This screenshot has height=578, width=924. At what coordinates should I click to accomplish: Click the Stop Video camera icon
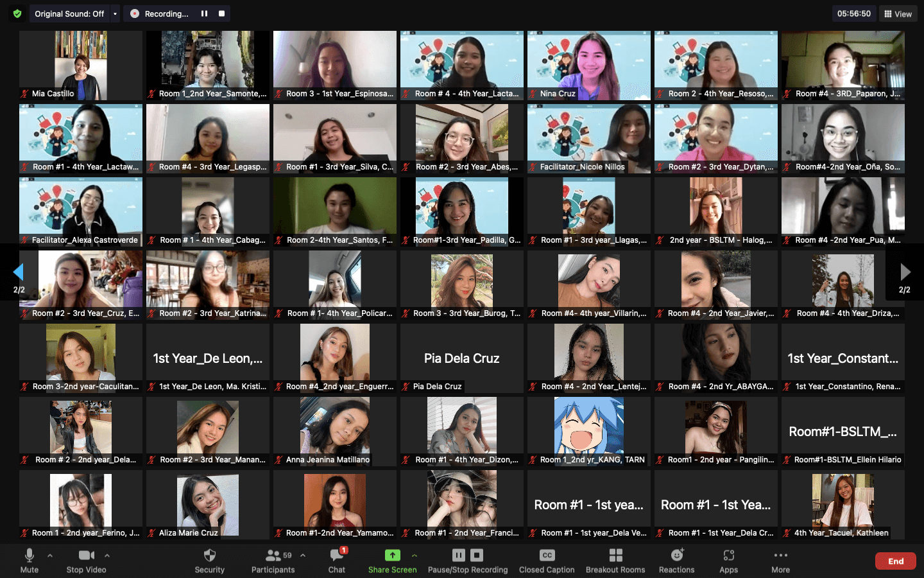pos(86,556)
